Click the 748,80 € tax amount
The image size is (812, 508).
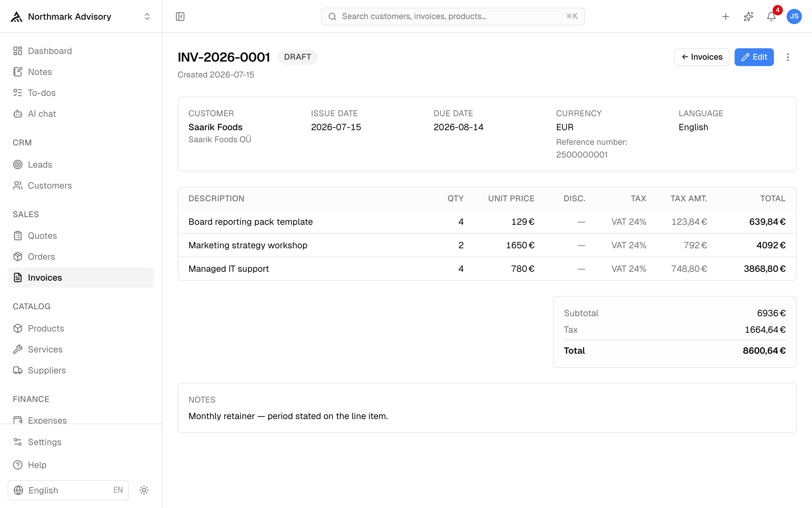coord(689,269)
